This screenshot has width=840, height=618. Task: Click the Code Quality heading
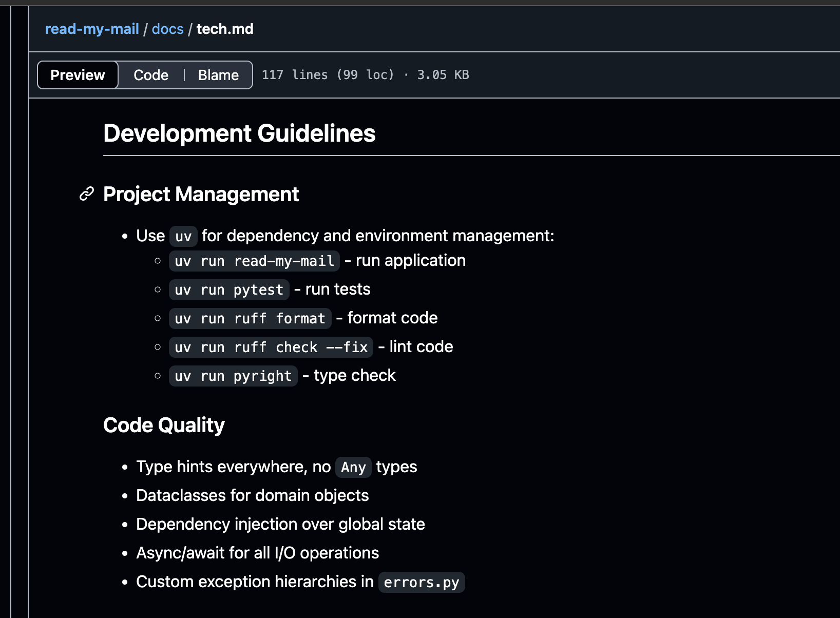[x=164, y=426]
